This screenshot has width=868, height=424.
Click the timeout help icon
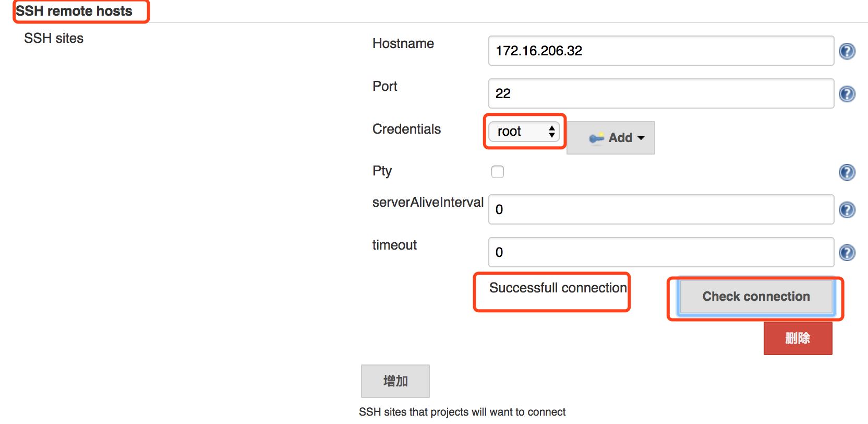(x=847, y=253)
